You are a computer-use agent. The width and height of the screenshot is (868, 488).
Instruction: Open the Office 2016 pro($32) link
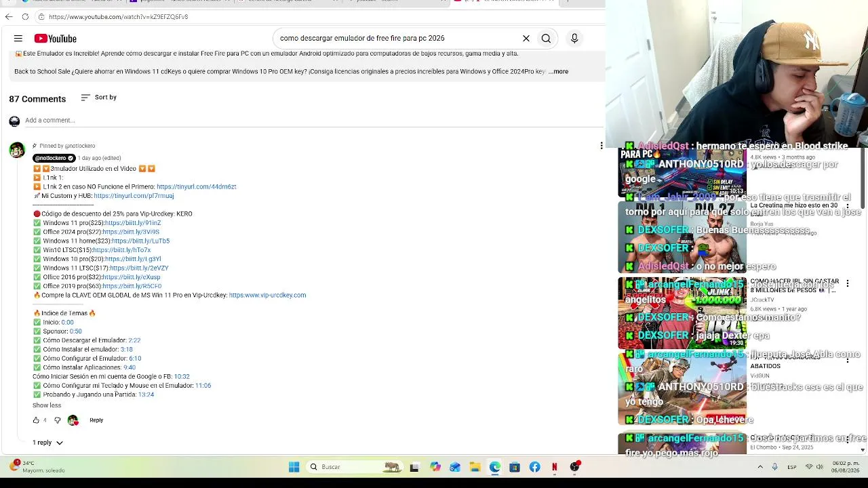132,277
